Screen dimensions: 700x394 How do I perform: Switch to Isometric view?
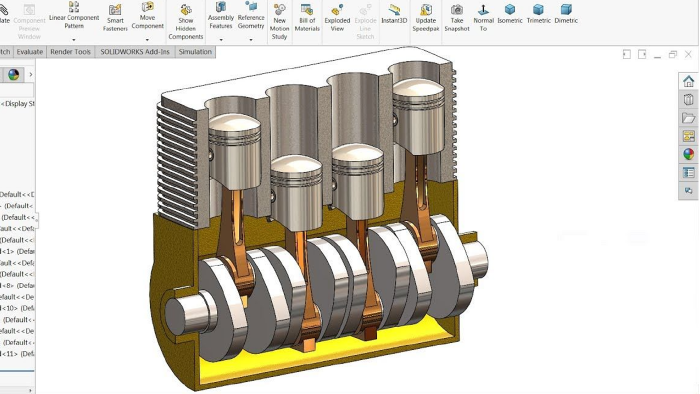(x=510, y=14)
